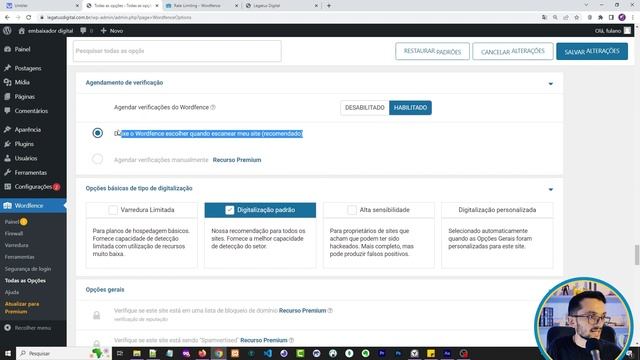Screen dimensions: 640x360
Task: Open Varredura in the Wordfence submenu
Action: [17, 245]
